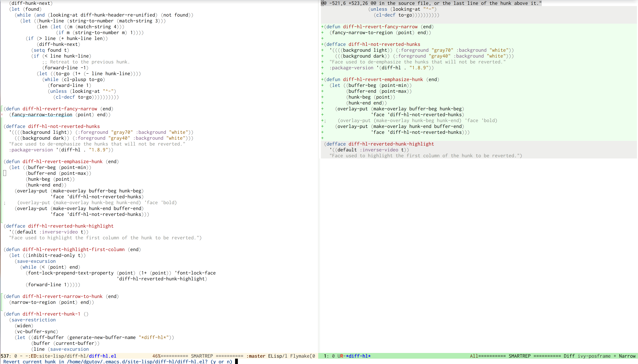638x364 pixels.
Task: Click the diff-hl fringe marker beside diff-hl-revert-narrow-to-hunk defun
Action: [2, 297]
